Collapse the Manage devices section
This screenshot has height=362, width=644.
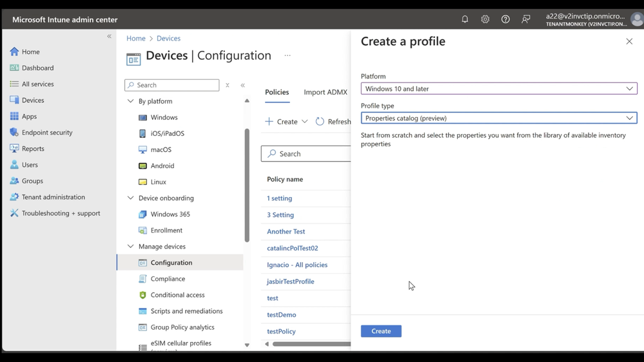131,246
